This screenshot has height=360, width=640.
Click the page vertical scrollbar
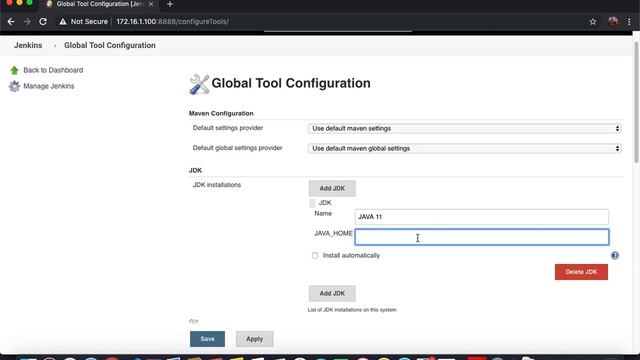[x=636, y=102]
